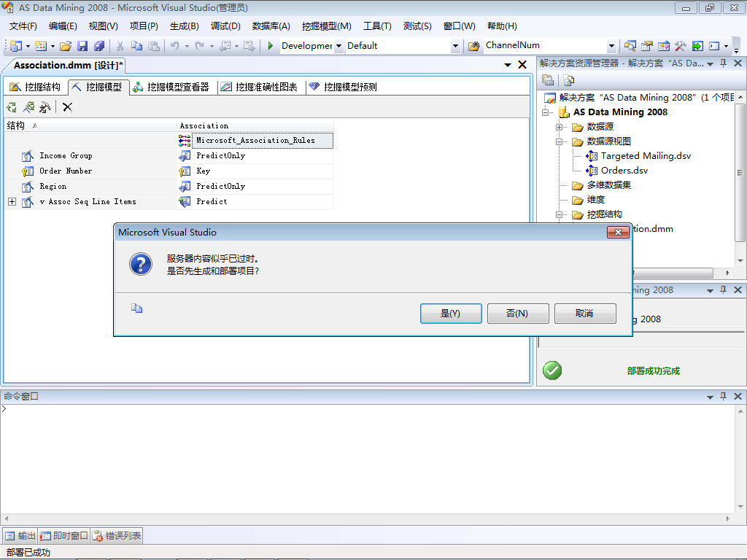
Task: Close the Association.dmm document tab
Action: [x=522, y=65]
